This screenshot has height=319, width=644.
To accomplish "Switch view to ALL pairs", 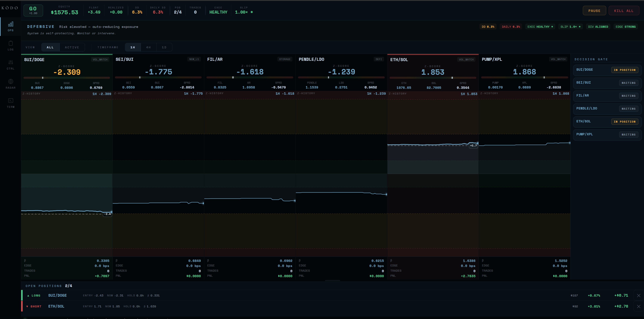I will click(x=50, y=47).
